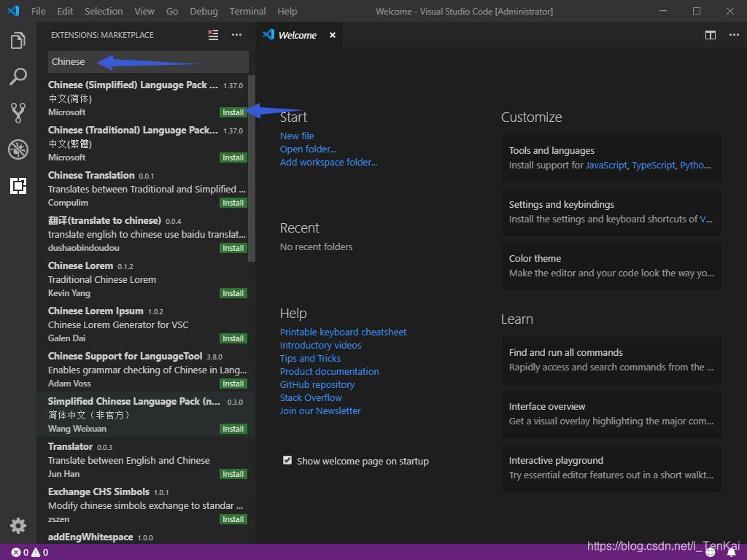Toggle Show welcome page on startup
Screen dimensions: 747x560
click(x=287, y=460)
